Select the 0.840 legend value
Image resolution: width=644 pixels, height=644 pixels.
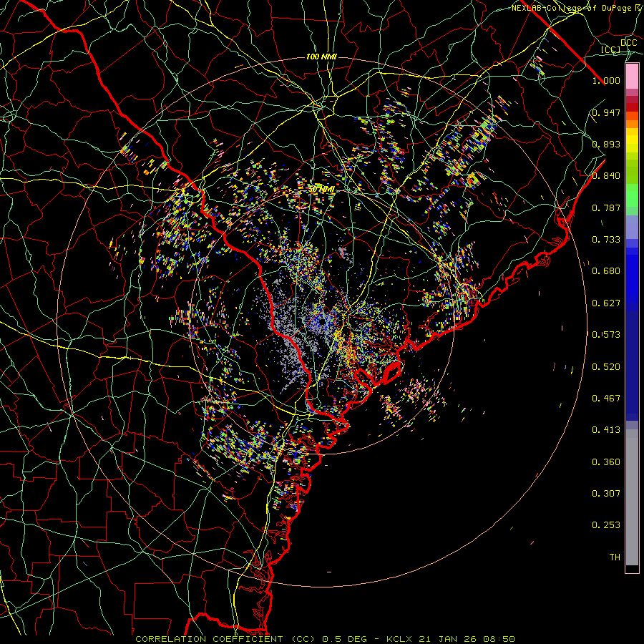[x=606, y=176]
